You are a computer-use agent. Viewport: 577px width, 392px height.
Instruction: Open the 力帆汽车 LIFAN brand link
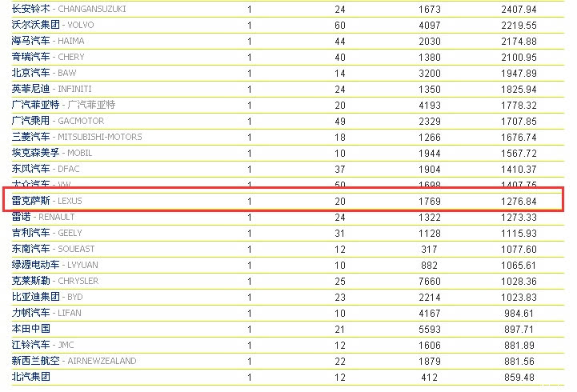(46, 313)
